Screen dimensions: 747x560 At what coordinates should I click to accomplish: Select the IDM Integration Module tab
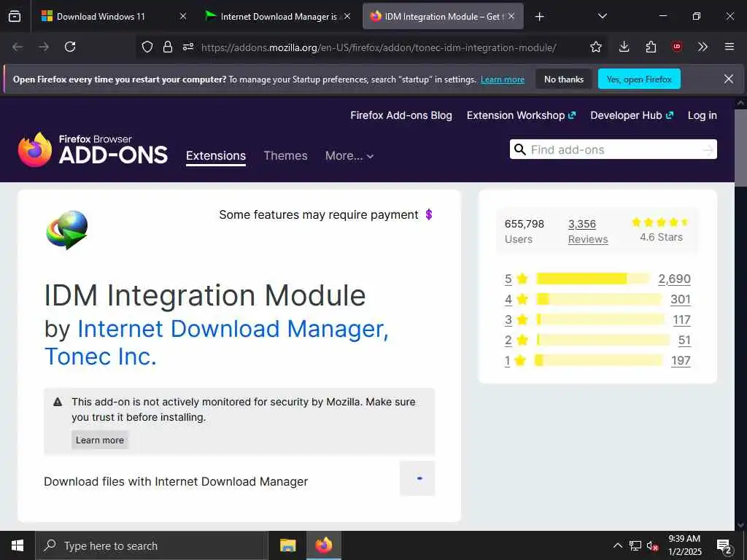tap(443, 16)
